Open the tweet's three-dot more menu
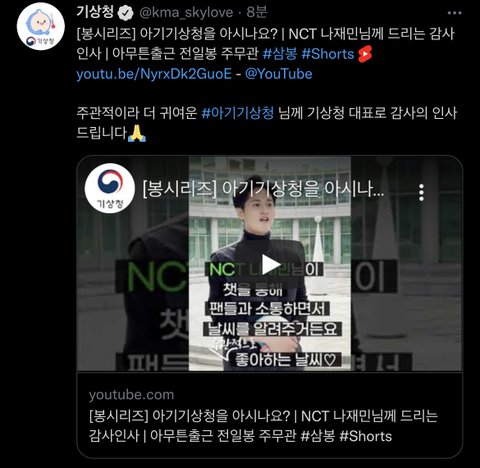 pyautogui.click(x=454, y=13)
